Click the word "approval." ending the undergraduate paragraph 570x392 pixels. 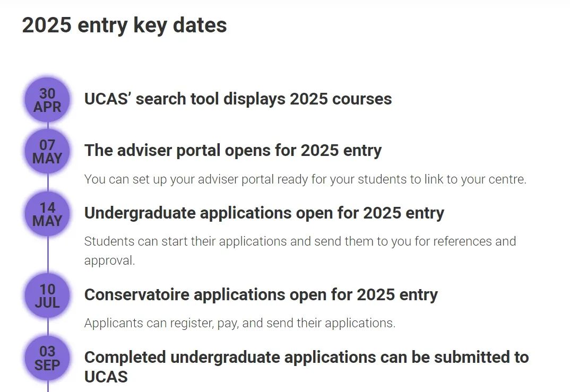pyautogui.click(x=109, y=261)
